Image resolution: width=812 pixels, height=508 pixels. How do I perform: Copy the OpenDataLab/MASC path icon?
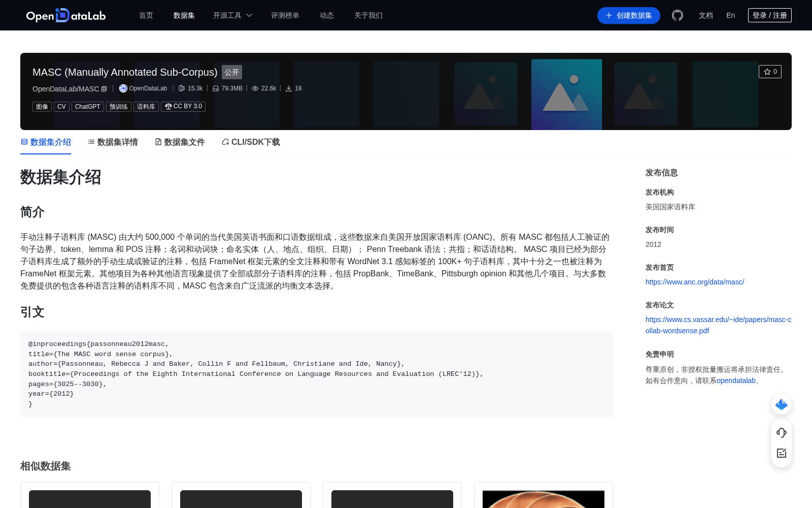click(104, 89)
